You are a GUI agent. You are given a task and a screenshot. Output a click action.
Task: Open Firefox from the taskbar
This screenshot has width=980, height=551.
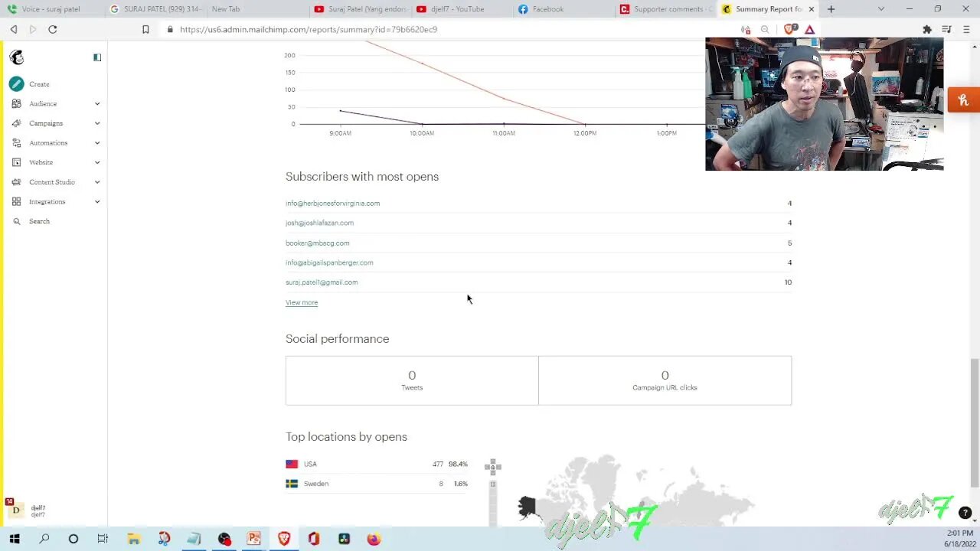[374, 539]
